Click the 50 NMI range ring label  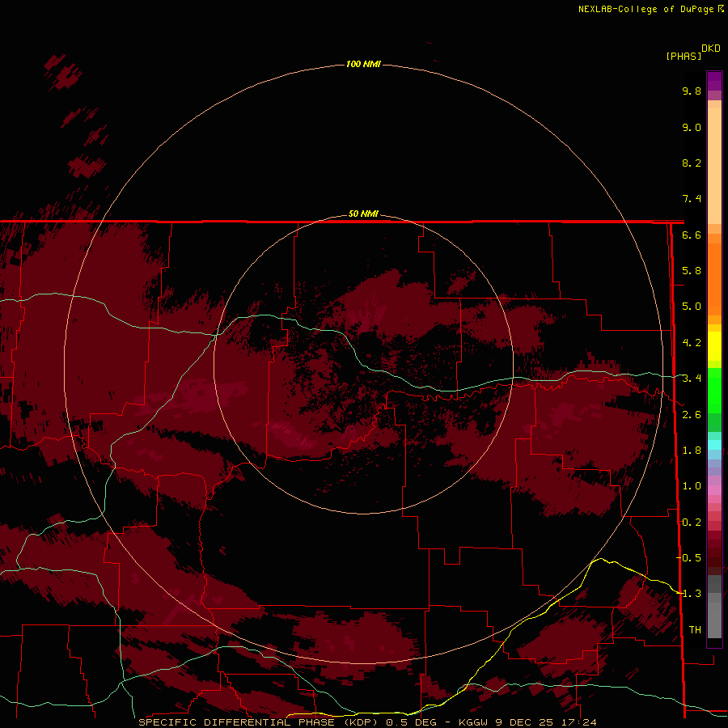363,214
